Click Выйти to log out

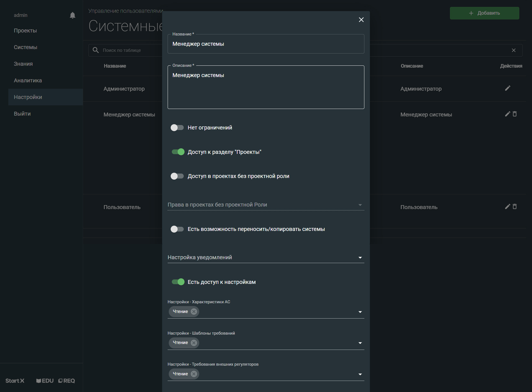[22, 114]
